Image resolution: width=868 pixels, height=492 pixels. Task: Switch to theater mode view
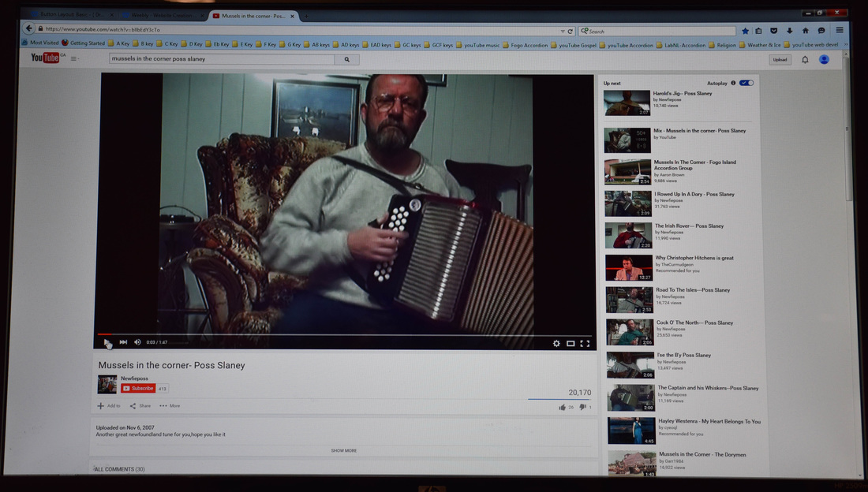coord(571,344)
